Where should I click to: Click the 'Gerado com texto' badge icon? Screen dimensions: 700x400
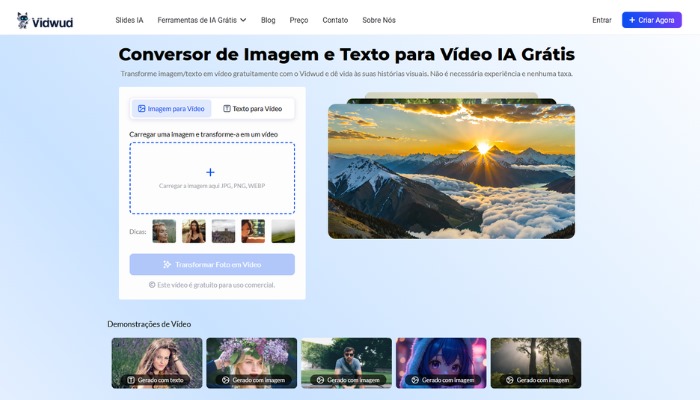130,380
